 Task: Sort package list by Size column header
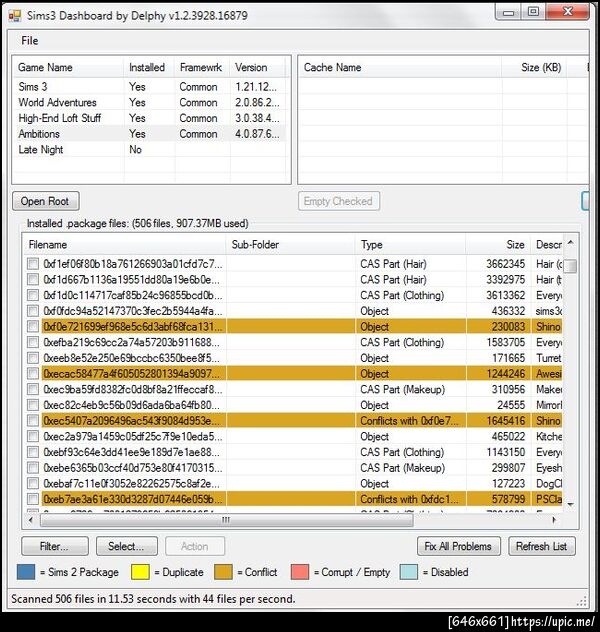[498, 245]
